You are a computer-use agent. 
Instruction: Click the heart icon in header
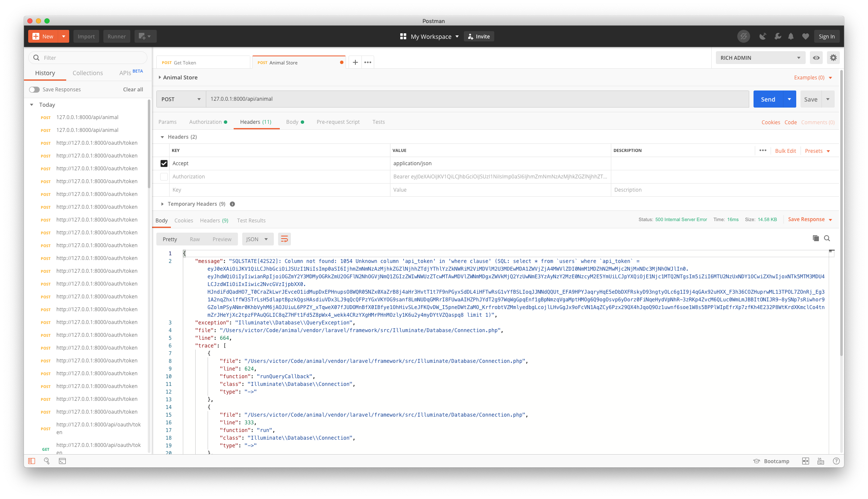click(x=806, y=37)
